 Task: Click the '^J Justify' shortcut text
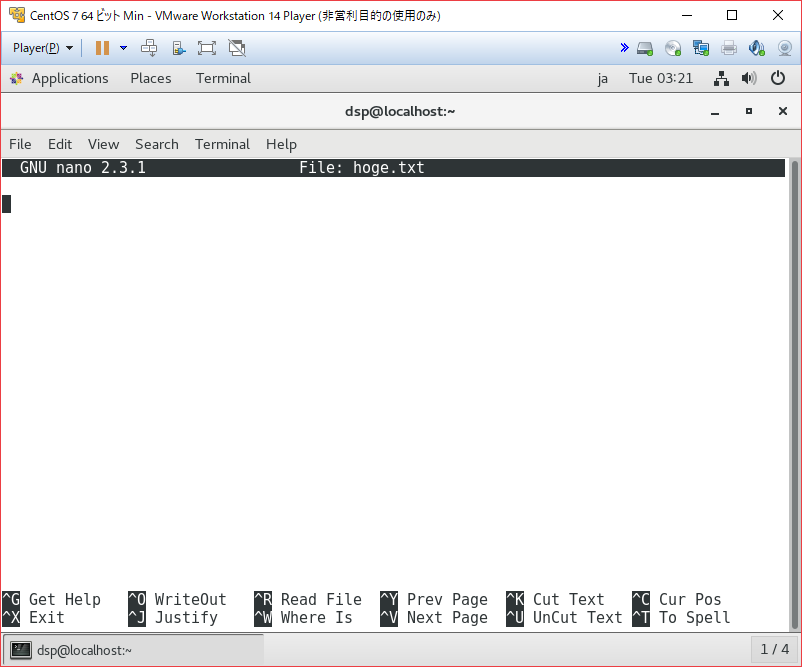173,617
